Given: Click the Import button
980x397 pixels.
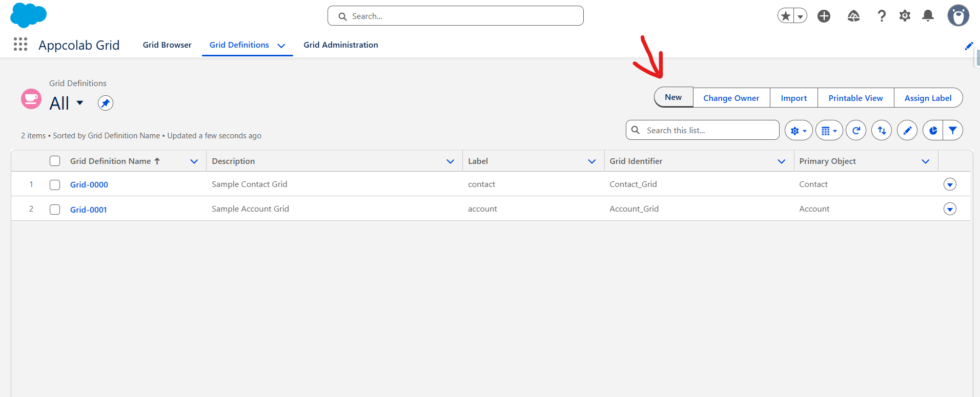Looking at the screenshot, I should coord(794,98).
